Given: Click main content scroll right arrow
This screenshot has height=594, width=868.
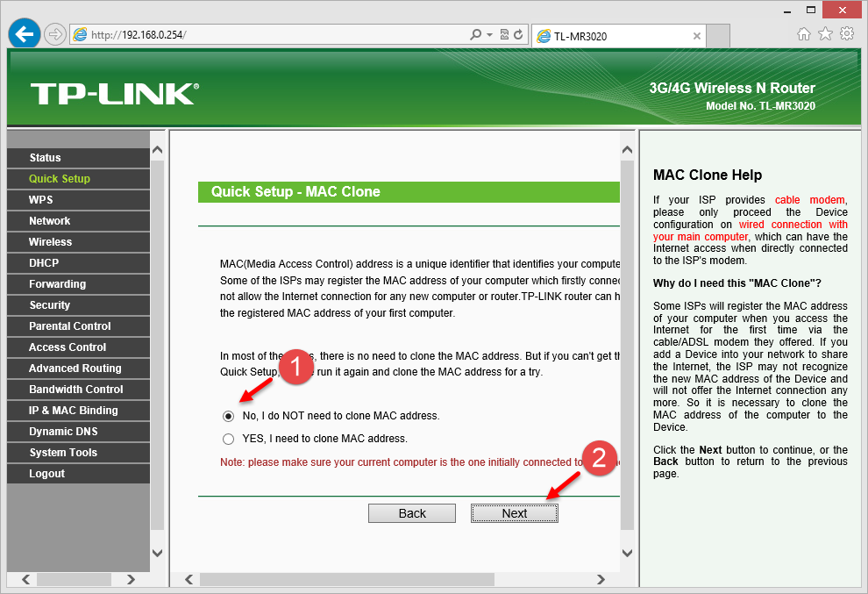Looking at the screenshot, I should 601,579.
